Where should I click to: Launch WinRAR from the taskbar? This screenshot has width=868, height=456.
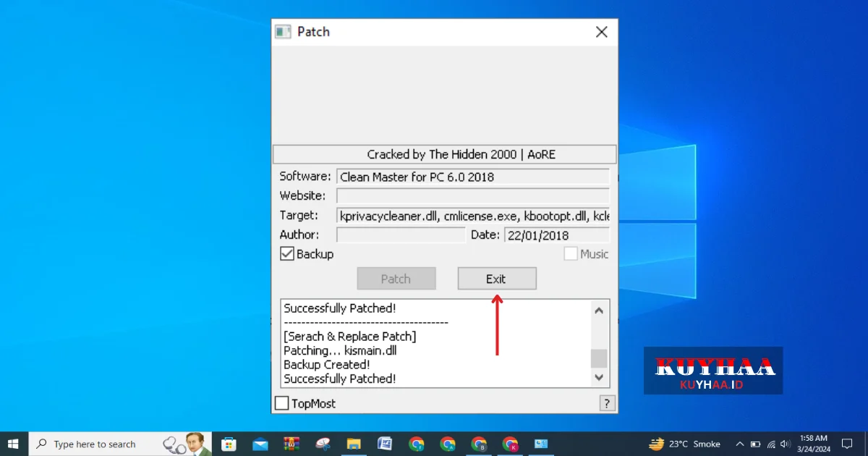coord(292,444)
